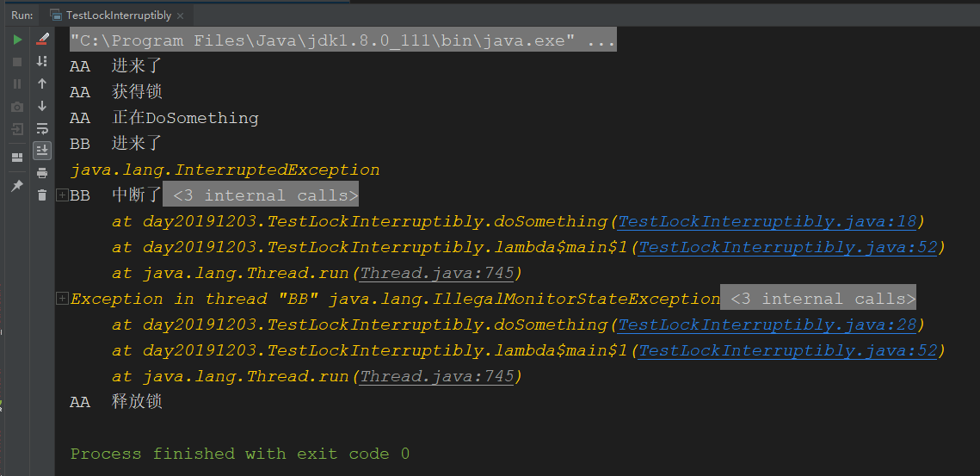
Task: Rerun TestLockInterruptibly with green play icon
Action: 17,40
